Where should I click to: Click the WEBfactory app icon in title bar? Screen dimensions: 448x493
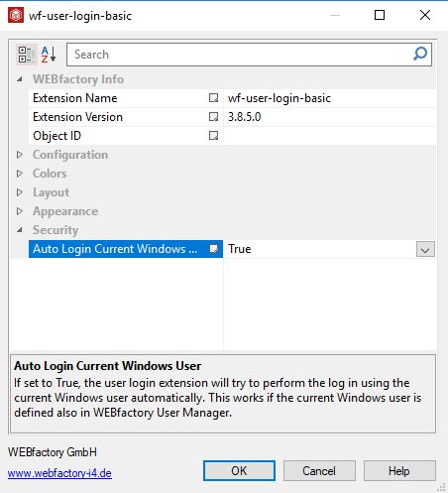coord(16,15)
